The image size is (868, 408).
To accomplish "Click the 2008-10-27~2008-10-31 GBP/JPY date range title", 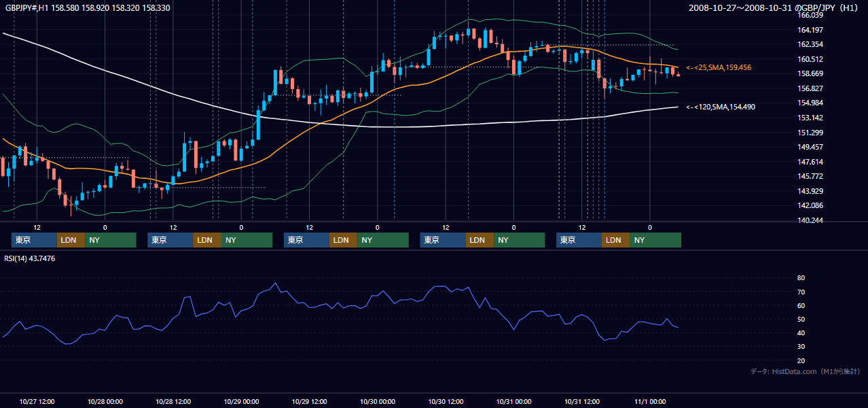I will point(774,7).
